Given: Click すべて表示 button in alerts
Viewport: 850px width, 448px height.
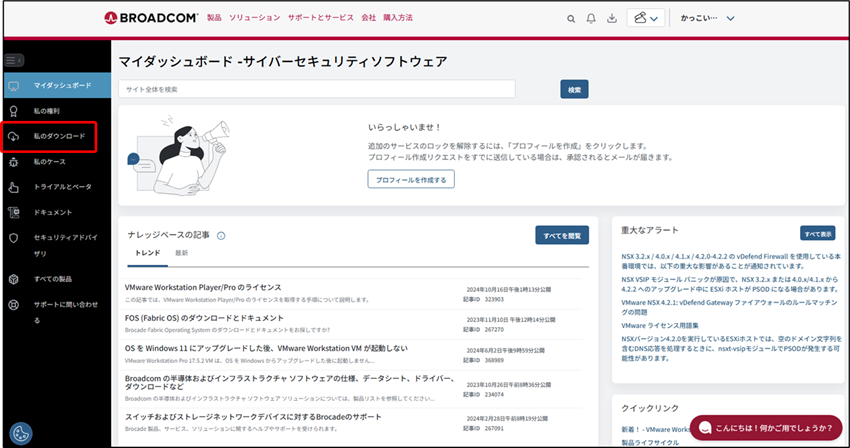Looking at the screenshot, I should [x=817, y=234].
